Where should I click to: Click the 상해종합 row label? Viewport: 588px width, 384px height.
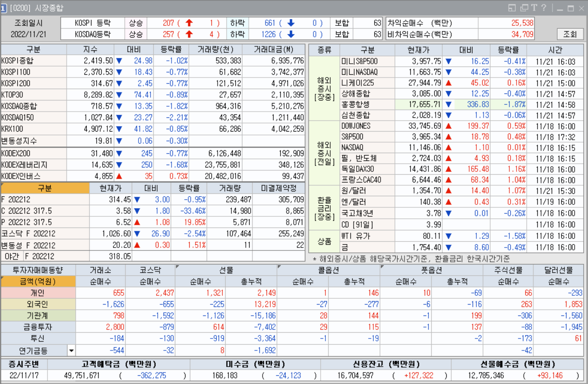click(x=367, y=94)
